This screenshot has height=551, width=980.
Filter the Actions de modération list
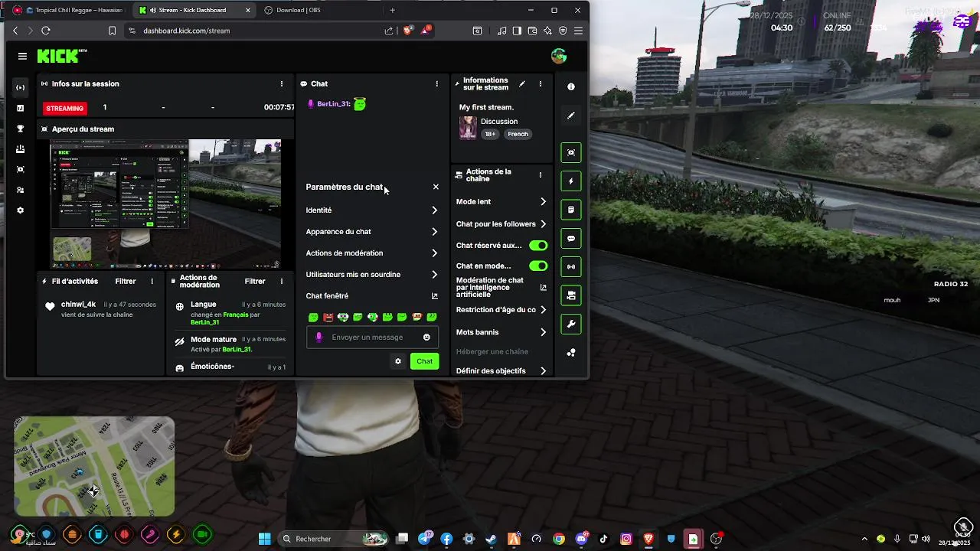click(255, 281)
